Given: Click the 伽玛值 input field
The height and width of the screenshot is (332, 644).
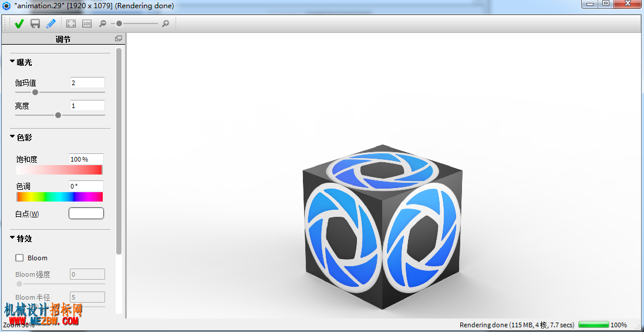Looking at the screenshot, I should (x=87, y=83).
